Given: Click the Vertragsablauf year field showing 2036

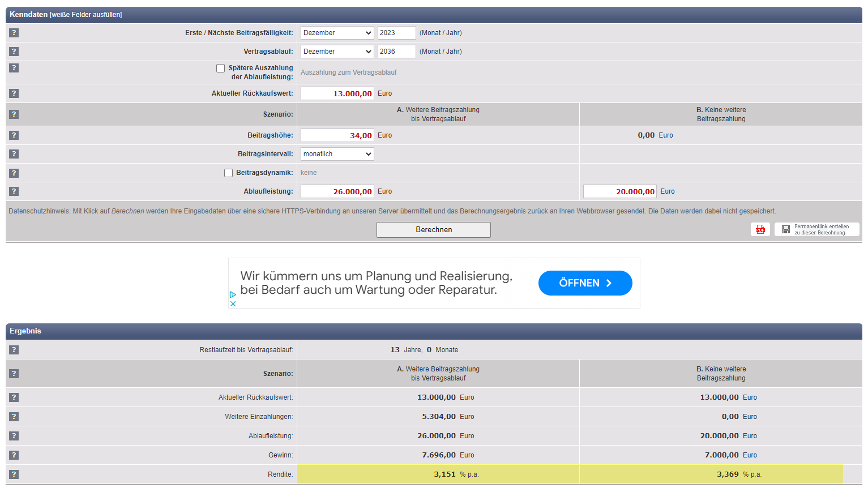Looking at the screenshot, I should (x=396, y=52).
